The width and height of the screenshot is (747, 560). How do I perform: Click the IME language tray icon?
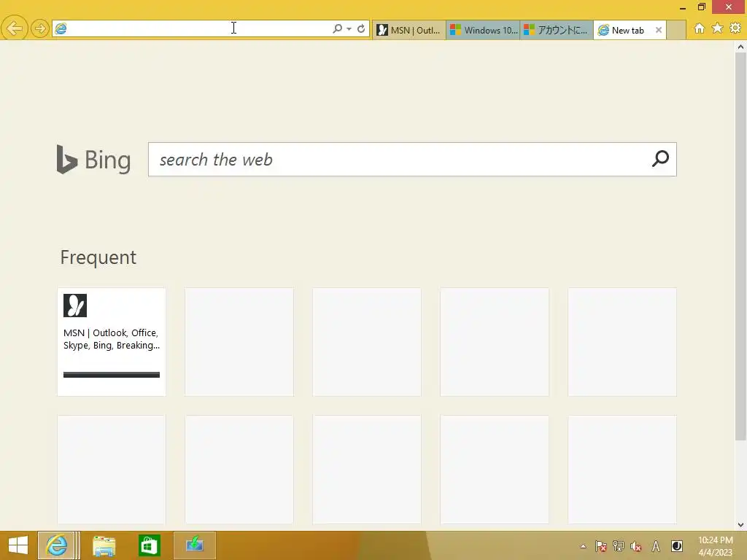677,546
